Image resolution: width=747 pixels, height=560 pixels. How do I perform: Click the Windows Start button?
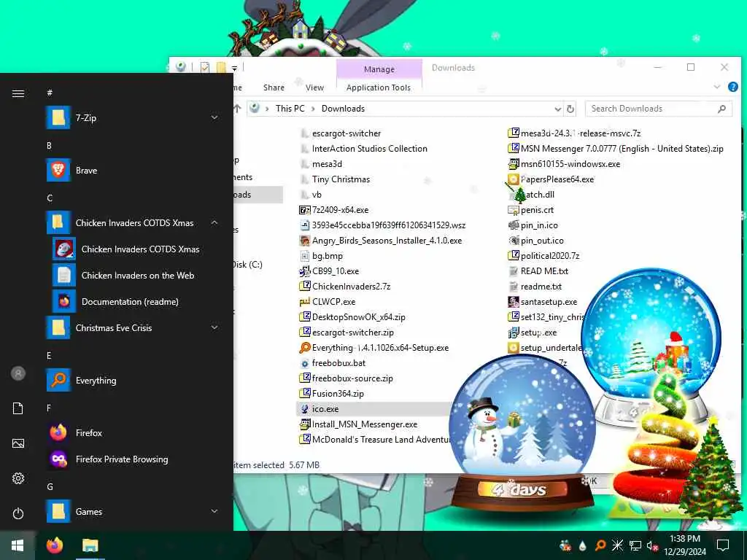18,545
